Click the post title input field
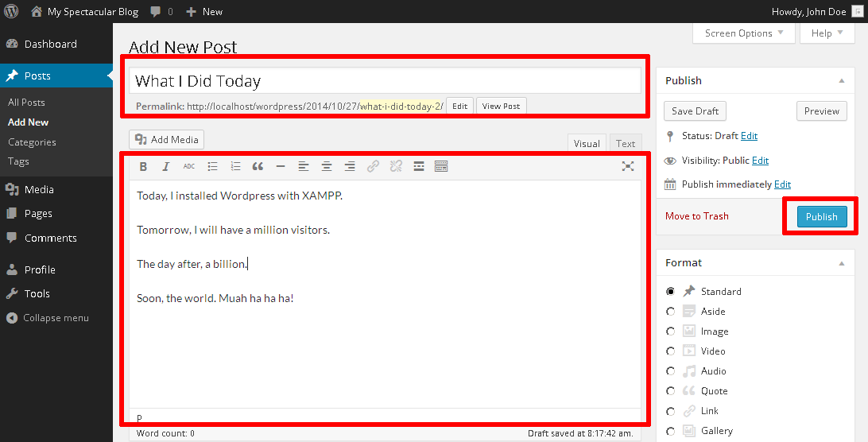This screenshot has width=868, height=442. 385,81
